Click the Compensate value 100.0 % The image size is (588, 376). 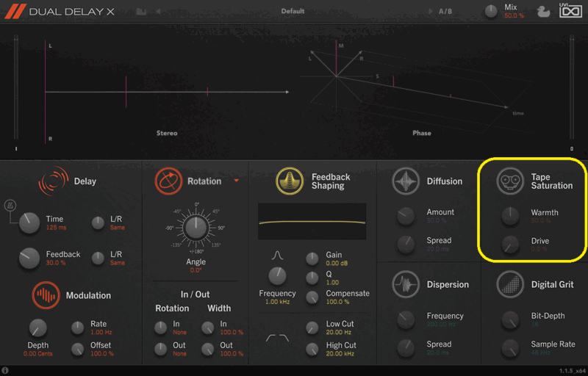coord(337,302)
